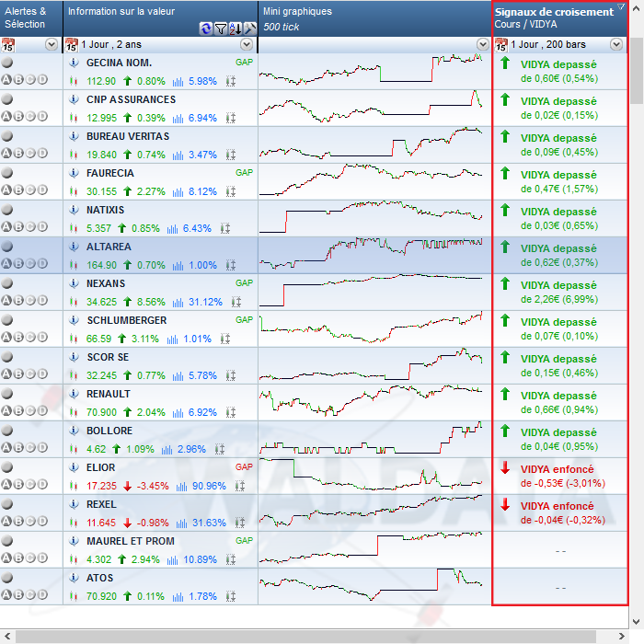The image size is (644, 644).
Task: Expand the Mini graphiques dropdown arrow
Action: 483,44
